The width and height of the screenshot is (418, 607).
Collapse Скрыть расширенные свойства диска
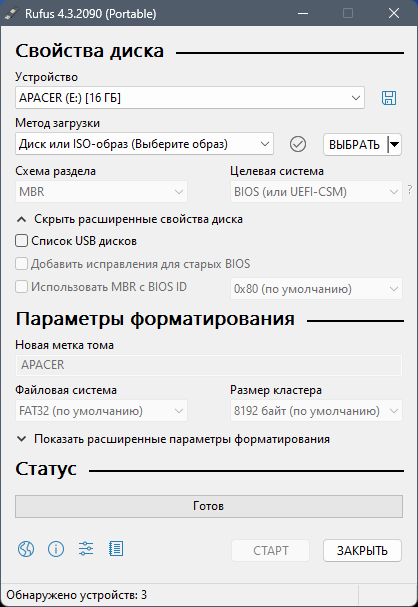tap(130, 219)
